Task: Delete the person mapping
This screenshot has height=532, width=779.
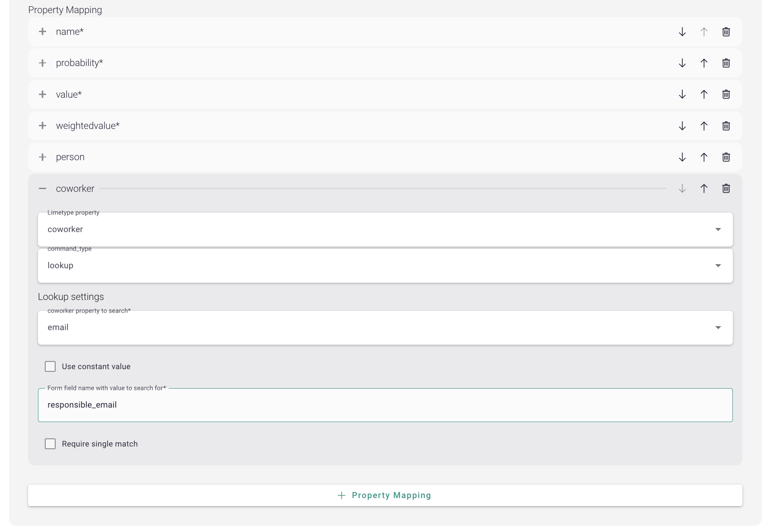Action: click(x=726, y=157)
